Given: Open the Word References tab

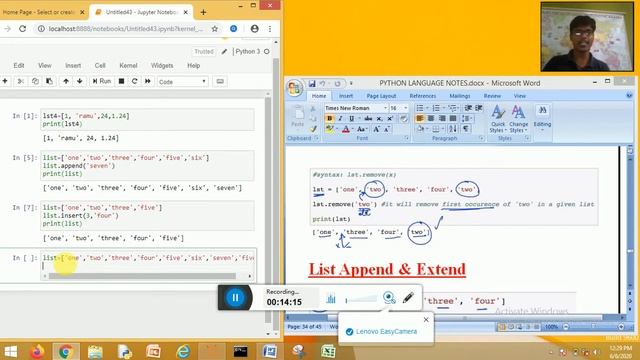Looking at the screenshot, I should click(423, 96).
